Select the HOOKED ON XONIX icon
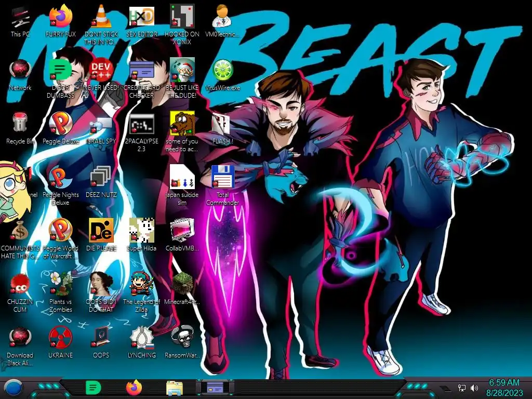Viewport: 532px width, 399px height. (x=182, y=16)
